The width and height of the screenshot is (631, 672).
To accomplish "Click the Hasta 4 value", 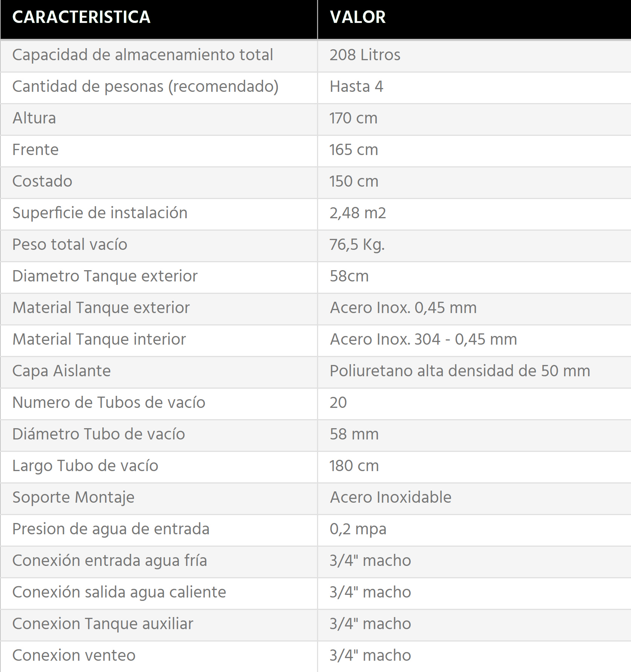I will click(x=356, y=87).
